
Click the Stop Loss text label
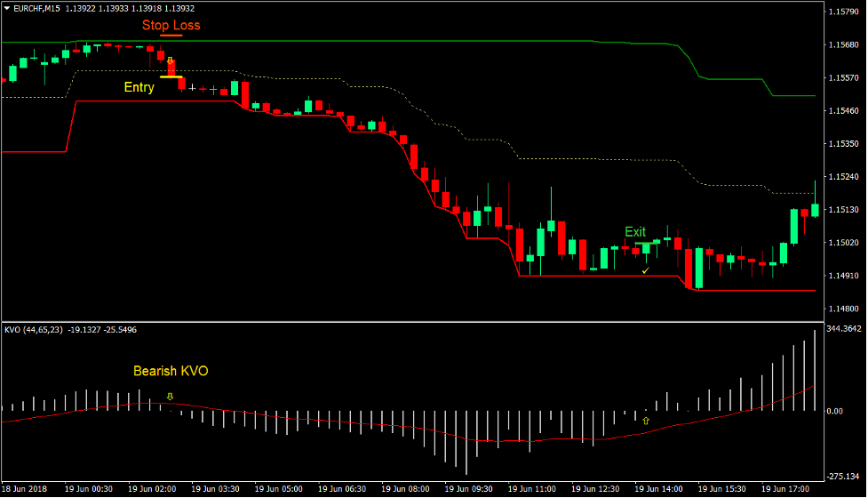point(171,26)
